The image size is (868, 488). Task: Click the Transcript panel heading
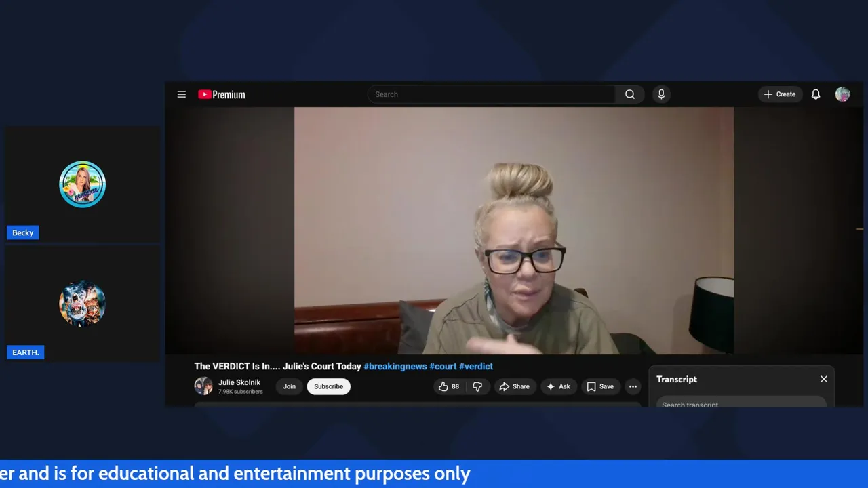677,379
